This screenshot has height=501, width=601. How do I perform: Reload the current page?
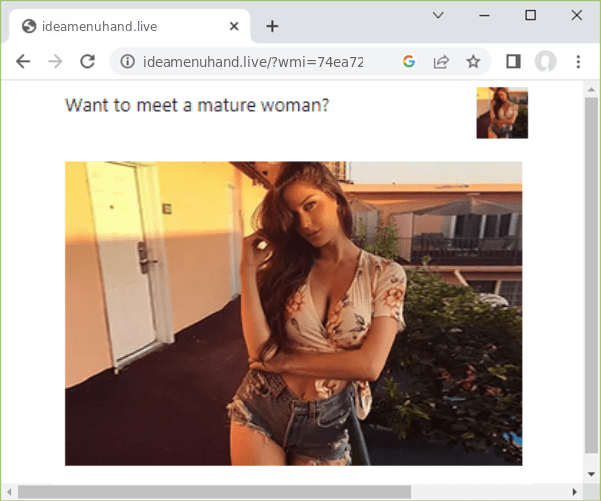tap(88, 61)
